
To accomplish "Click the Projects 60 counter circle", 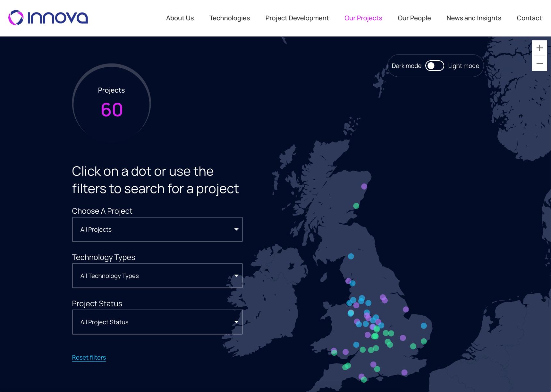I will [x=112, y=103].
